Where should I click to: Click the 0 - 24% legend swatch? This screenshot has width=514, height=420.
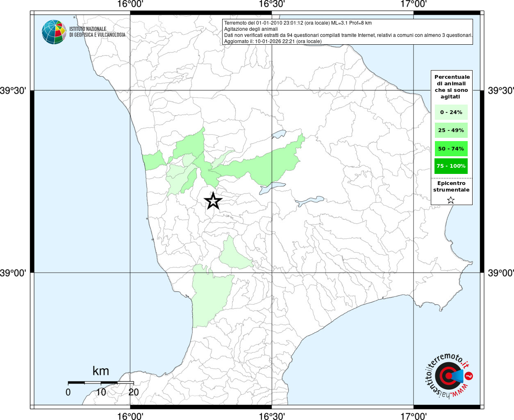coord(451,112)
